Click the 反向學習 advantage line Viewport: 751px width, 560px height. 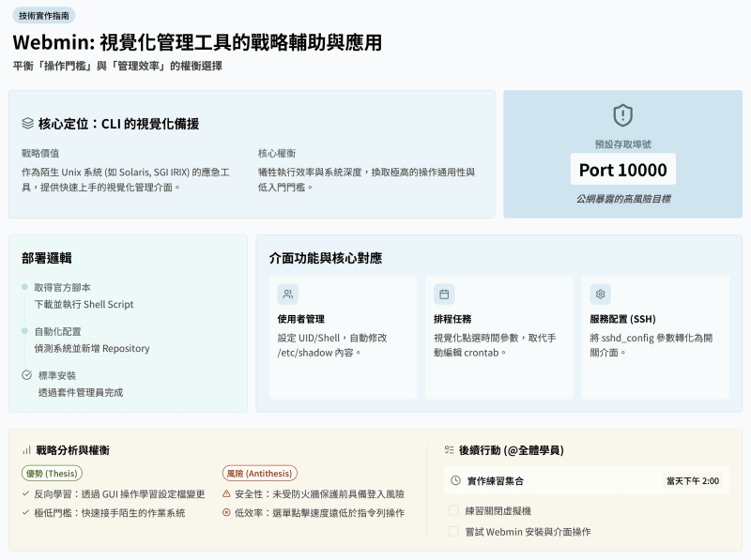(x=119, y=494)
